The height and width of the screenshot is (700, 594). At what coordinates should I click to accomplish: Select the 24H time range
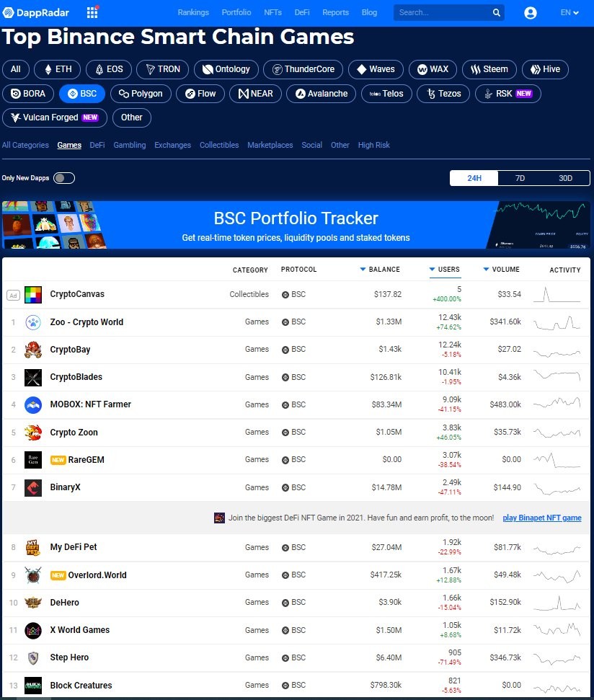(474, 178)
